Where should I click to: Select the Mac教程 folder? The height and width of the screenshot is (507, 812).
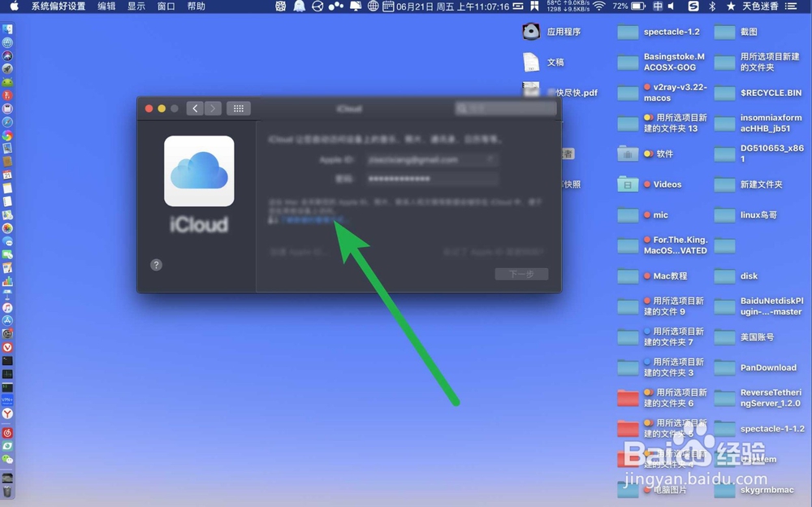653,275
